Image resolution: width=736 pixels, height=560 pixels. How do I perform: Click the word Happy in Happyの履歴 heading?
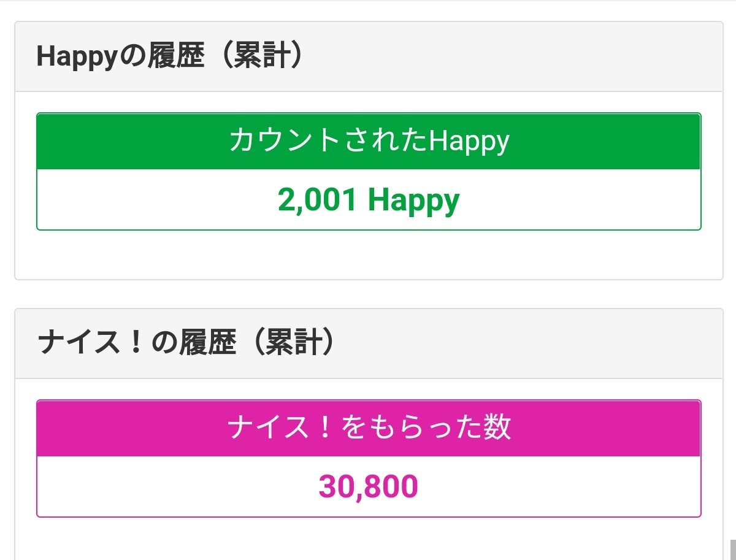coord(76,57)
